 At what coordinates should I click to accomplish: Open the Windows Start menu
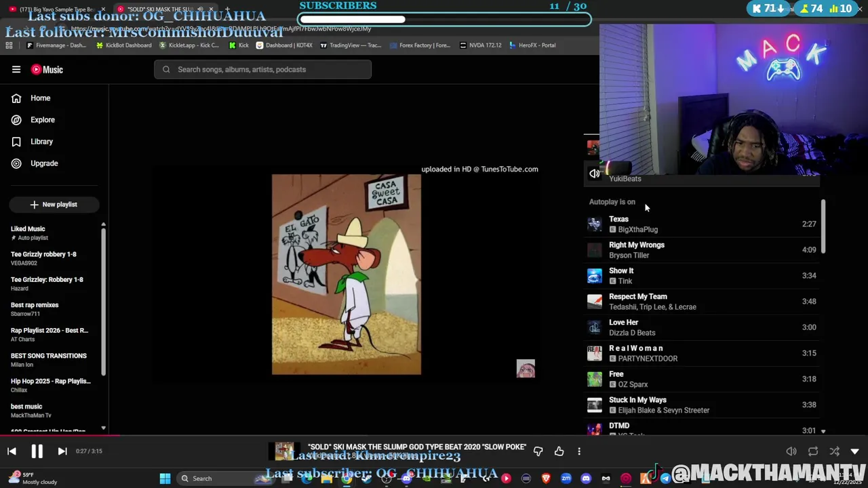pyautogui.click(x=165, y=479)
